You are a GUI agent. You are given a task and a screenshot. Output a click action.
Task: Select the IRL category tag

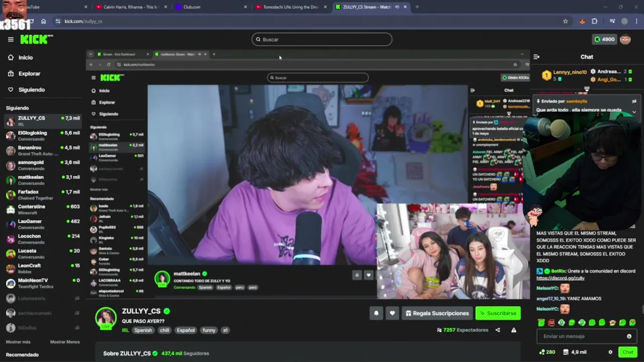tap(125, 330)
